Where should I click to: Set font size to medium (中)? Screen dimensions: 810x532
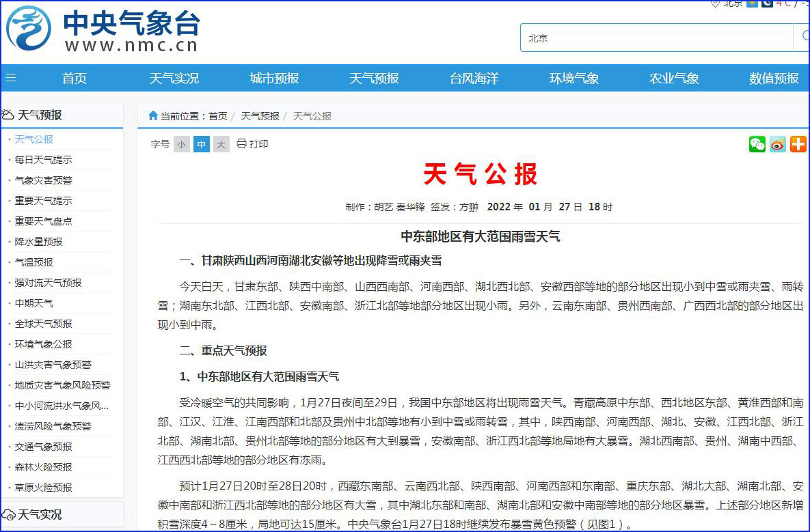[201, 144]
